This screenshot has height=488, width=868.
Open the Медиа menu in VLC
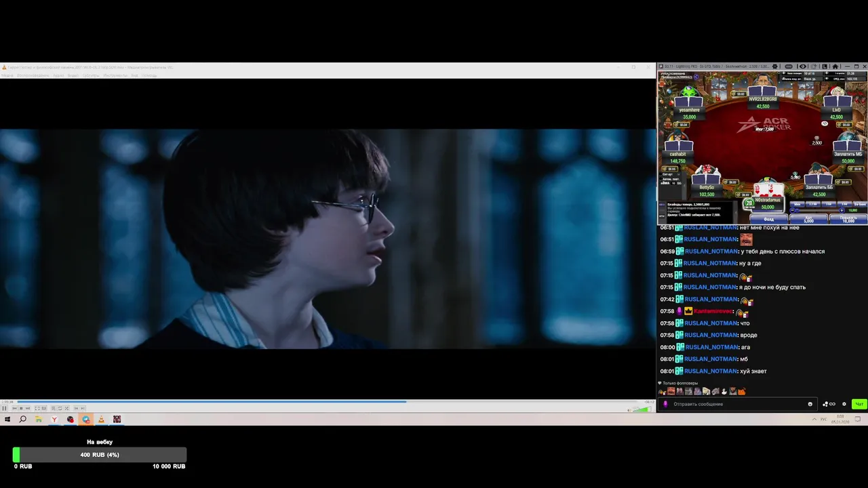7,75
